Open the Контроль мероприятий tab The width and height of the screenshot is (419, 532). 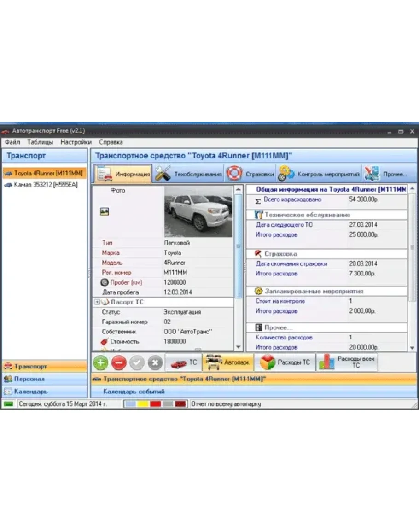pyautogui.click(x=319, y=175)
